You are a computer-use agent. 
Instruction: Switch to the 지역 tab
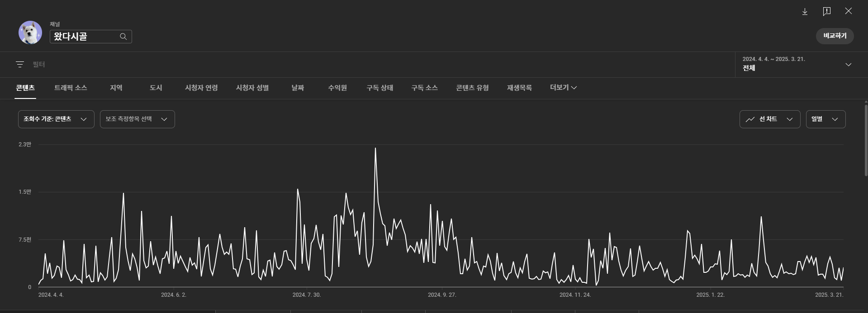coord(116,88)
